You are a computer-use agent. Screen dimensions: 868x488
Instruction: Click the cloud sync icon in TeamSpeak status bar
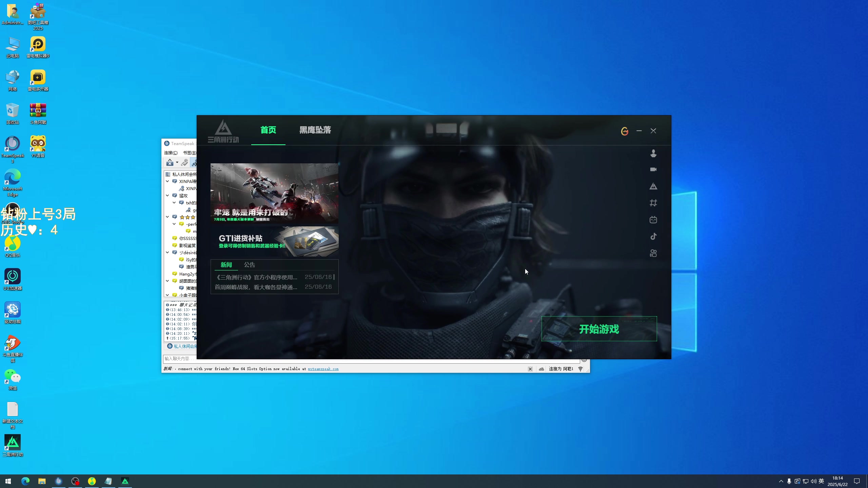click(541, 369)
